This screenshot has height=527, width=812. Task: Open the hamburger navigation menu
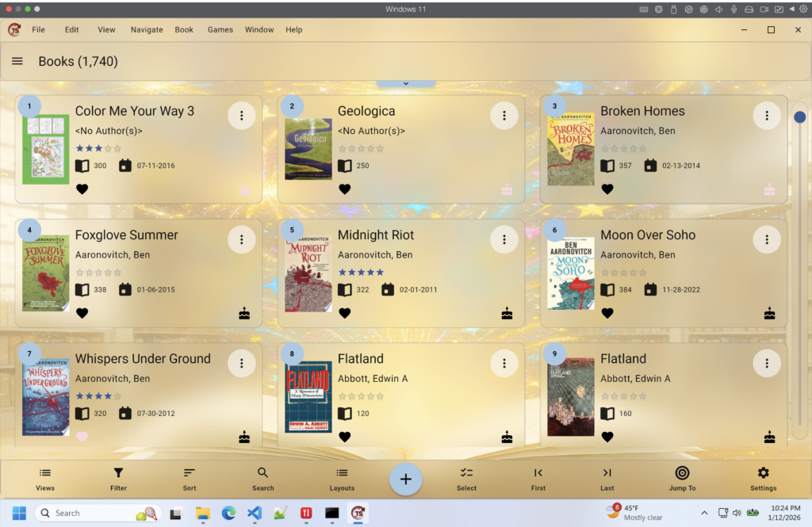[17, 61]
